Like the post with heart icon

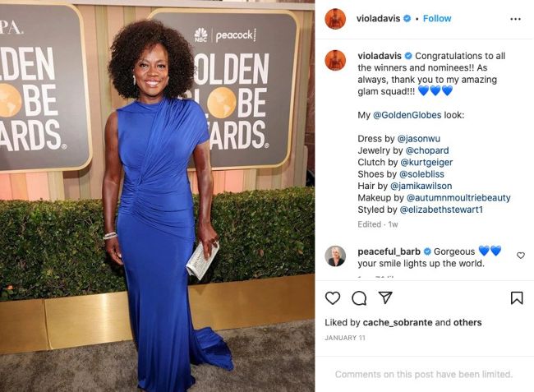coord(333,298)
